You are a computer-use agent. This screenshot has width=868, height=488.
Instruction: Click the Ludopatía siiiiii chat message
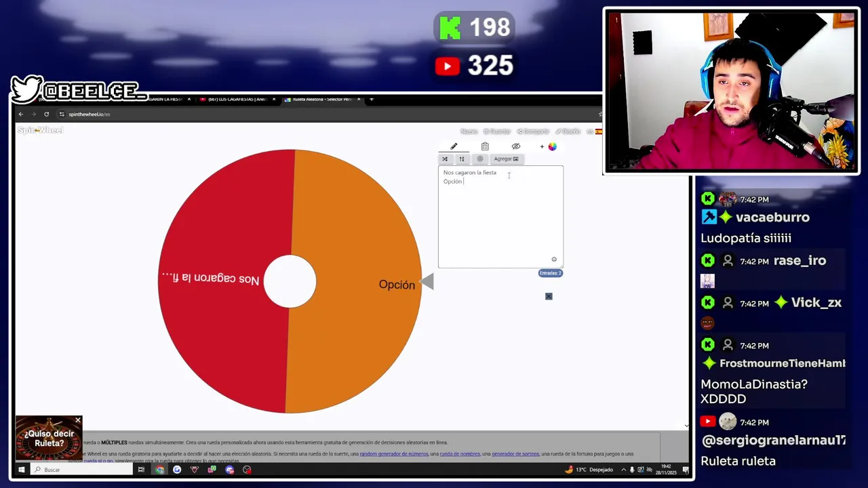(746, 239)
